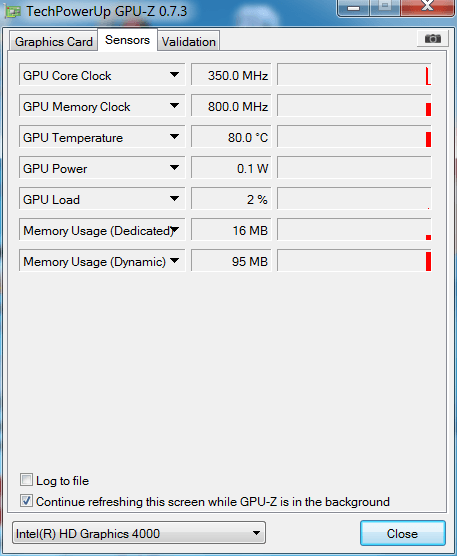This screenshot has height=556, width=457.
Task: Open the Validation tab
Action: (x=189, y=41)
